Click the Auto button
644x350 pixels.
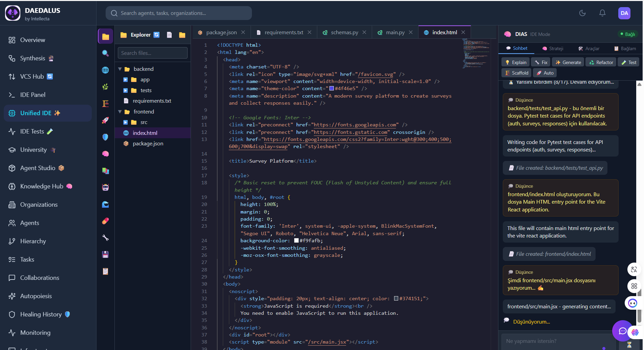(x=545, y=73)
